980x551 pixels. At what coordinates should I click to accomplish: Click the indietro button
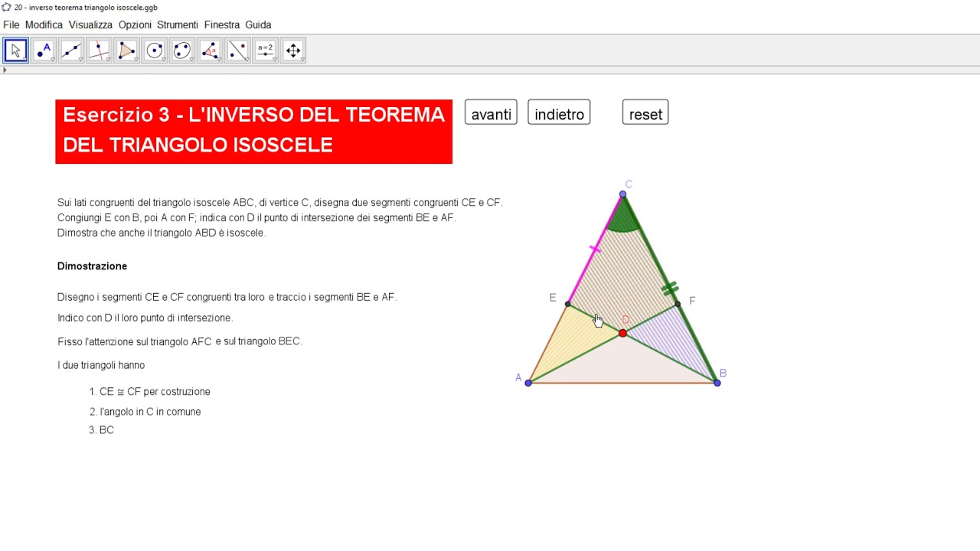pos(559,112)
